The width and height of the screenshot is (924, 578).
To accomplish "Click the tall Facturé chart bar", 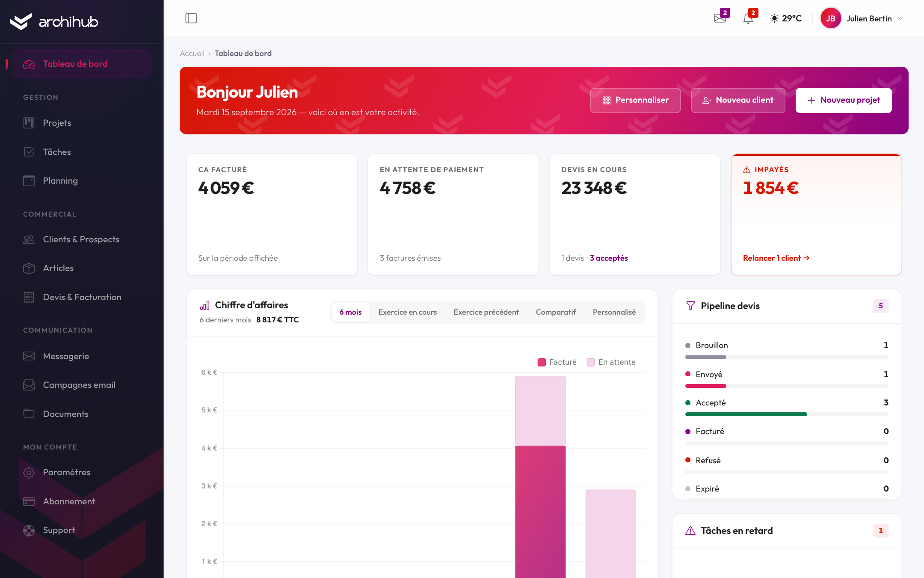I will point(540,512).
